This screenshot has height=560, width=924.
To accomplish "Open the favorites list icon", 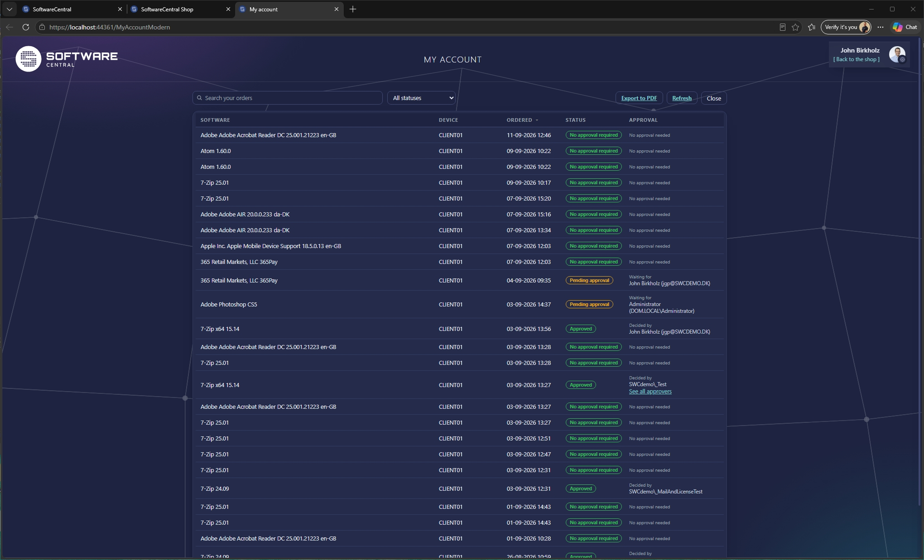I will tap(812, 27).
